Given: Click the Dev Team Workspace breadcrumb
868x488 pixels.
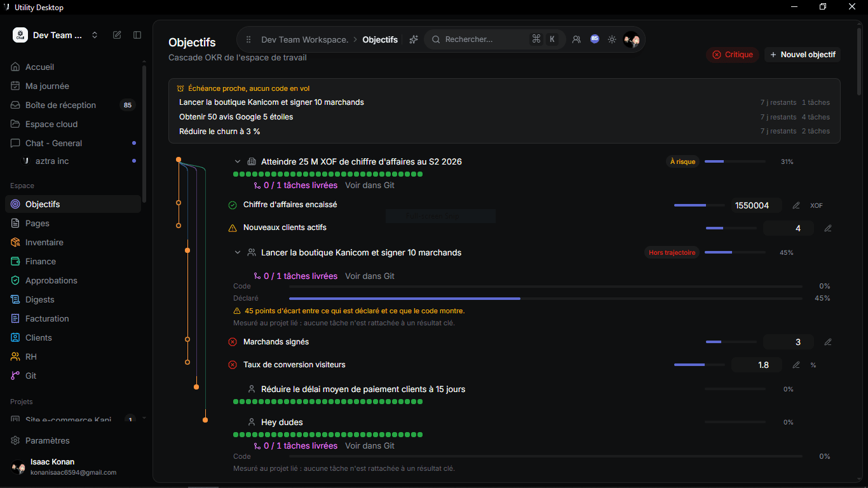Looking at the screenshot, I should click(x=305, y=39).
